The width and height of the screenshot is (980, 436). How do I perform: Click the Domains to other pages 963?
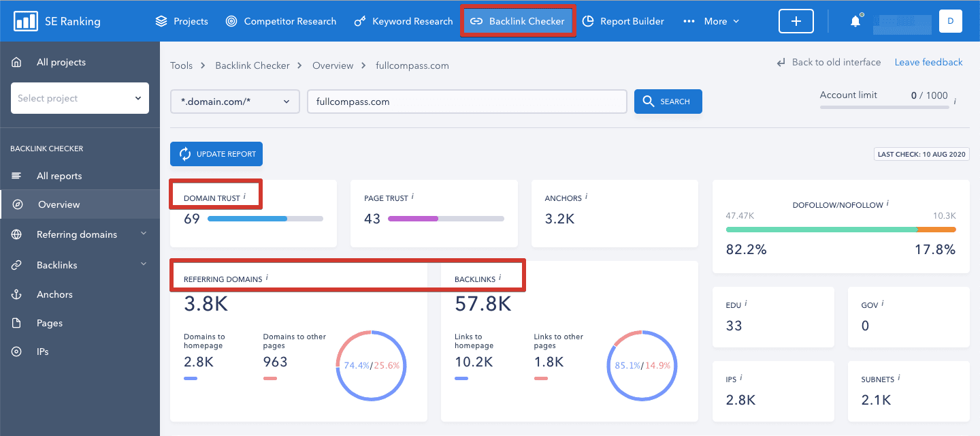275,362
